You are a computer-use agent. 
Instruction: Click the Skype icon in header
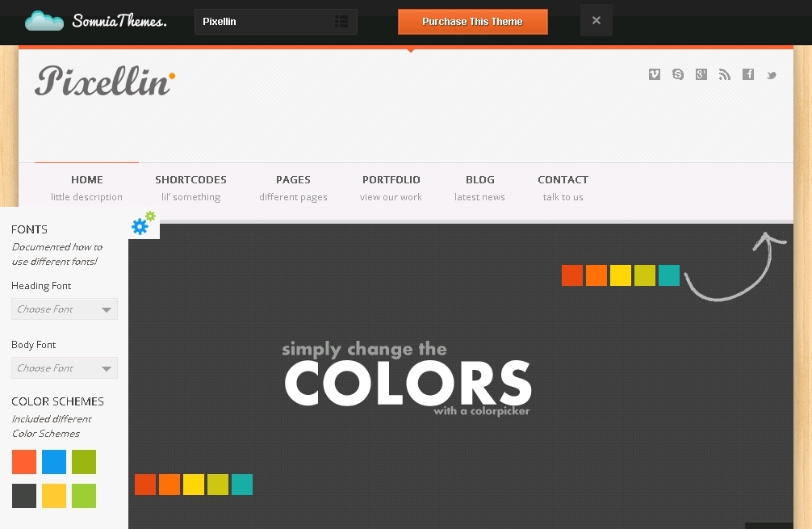678,74
